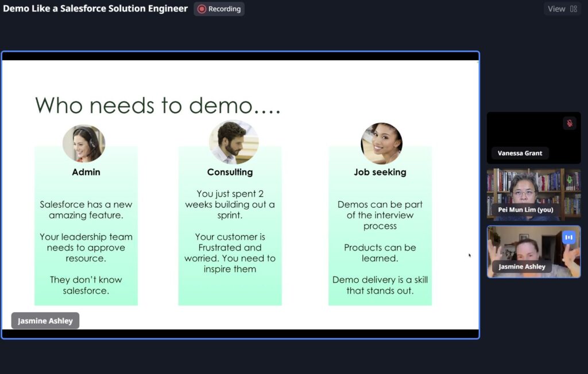Click the Admin card heading
588x374 pixels.
(x=86, y=172)
